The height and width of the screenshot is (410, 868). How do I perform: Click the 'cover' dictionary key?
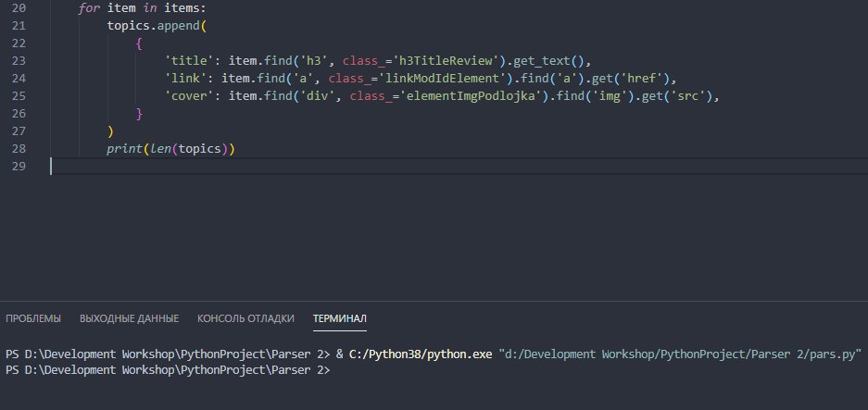point(189,96)
